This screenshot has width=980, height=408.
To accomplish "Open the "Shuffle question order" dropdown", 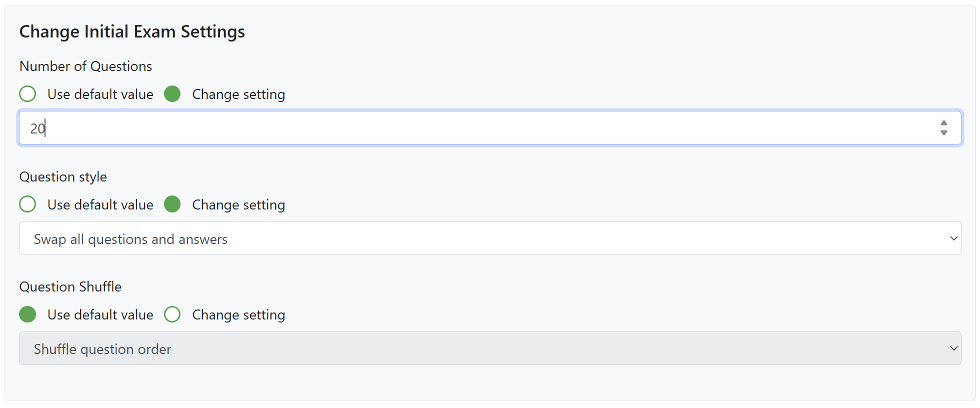I will click(489, 348).
